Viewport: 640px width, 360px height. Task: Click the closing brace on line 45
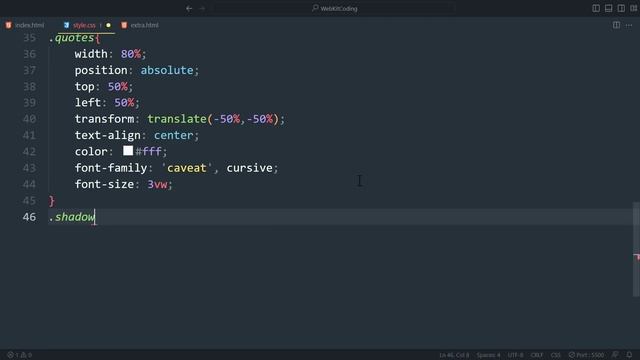pos(51,200)
